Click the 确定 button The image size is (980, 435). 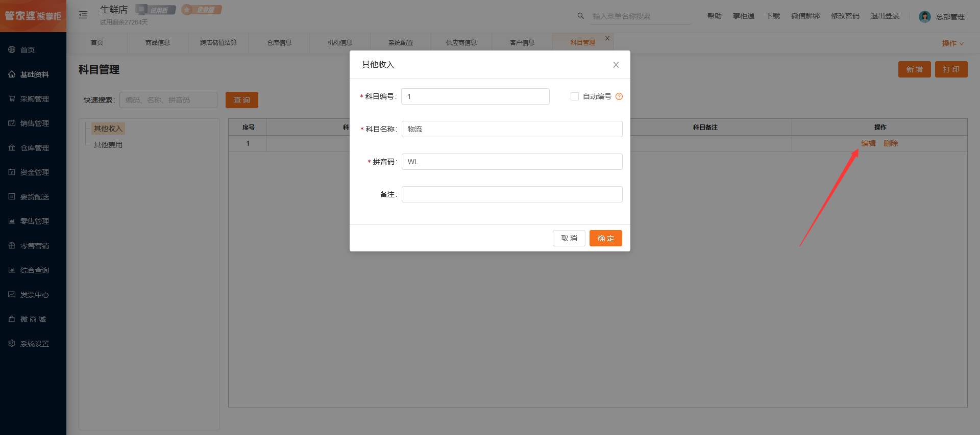(x=606, y=238)
